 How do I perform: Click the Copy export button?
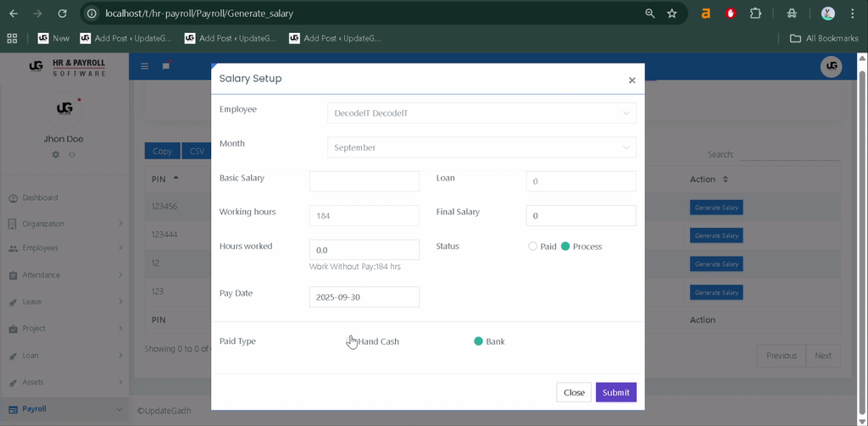tap(162, 151)
